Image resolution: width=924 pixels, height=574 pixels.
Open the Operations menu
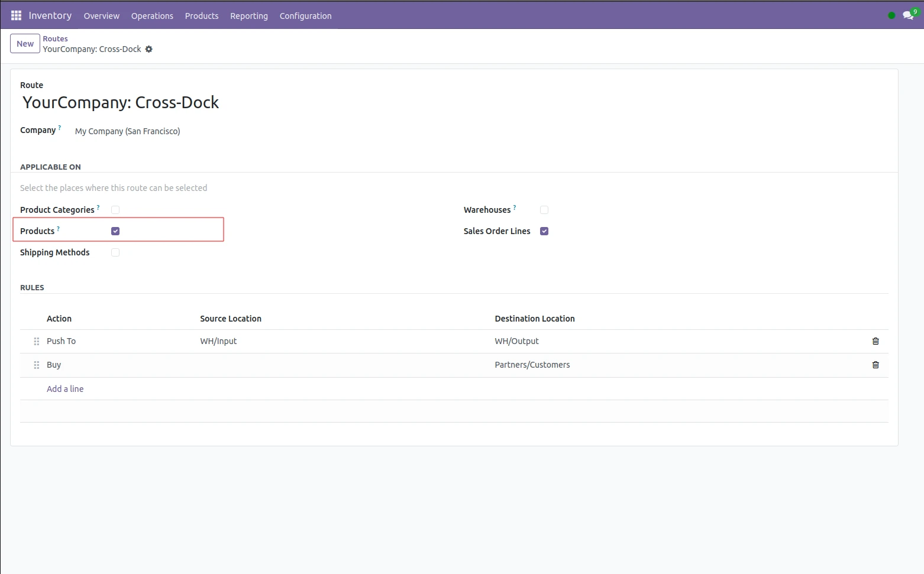pyautogui.click(x=152, y=16)
